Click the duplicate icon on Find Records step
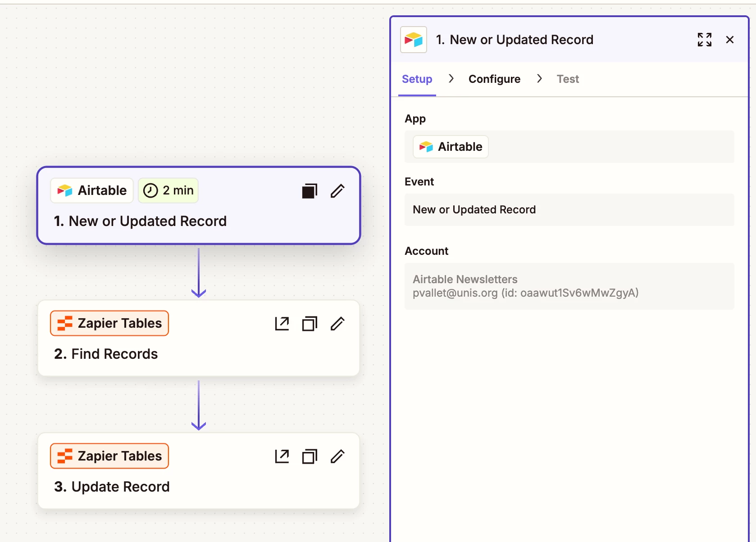This screenshot has width=756, height=542. (x=310, y=324)
